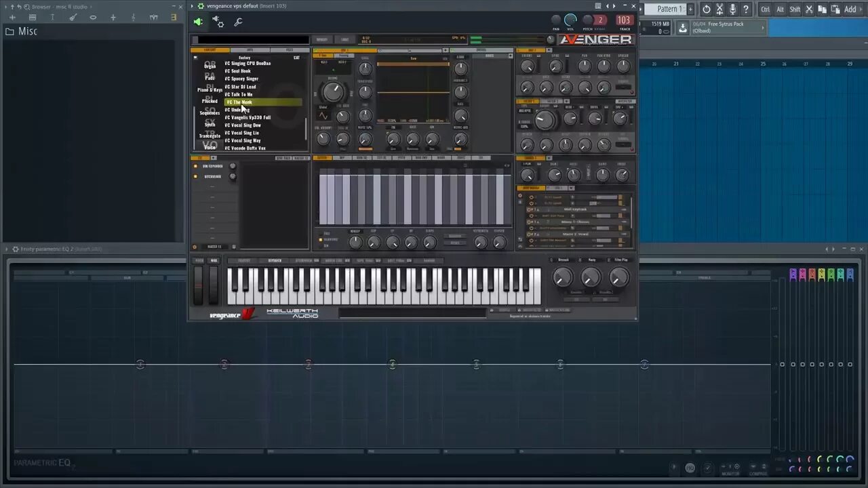Click the Avenger preset name display field
Screen dimensions: 868x488
pyautogui.click(x=250, y=40)
